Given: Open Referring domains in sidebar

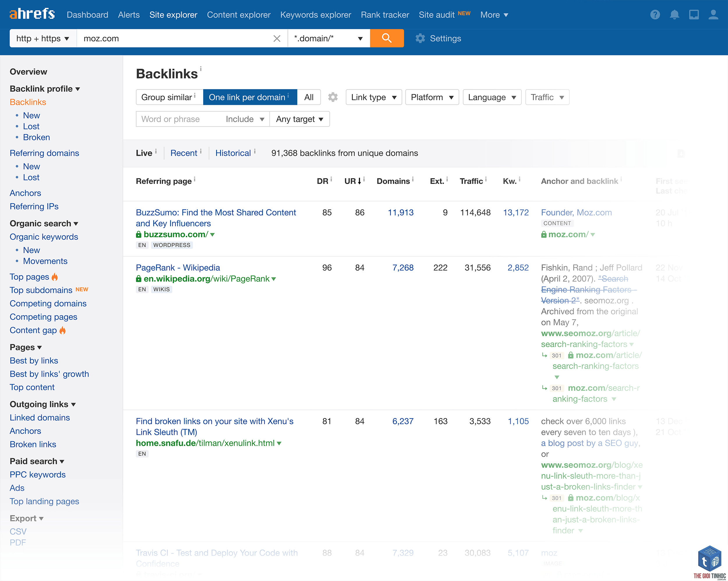Looking at the screenshot, I should pos(44,153).
